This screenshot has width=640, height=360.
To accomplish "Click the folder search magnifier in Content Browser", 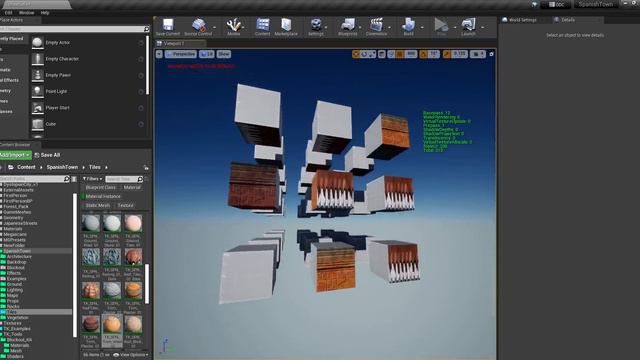I will click(x=67, y=179).
